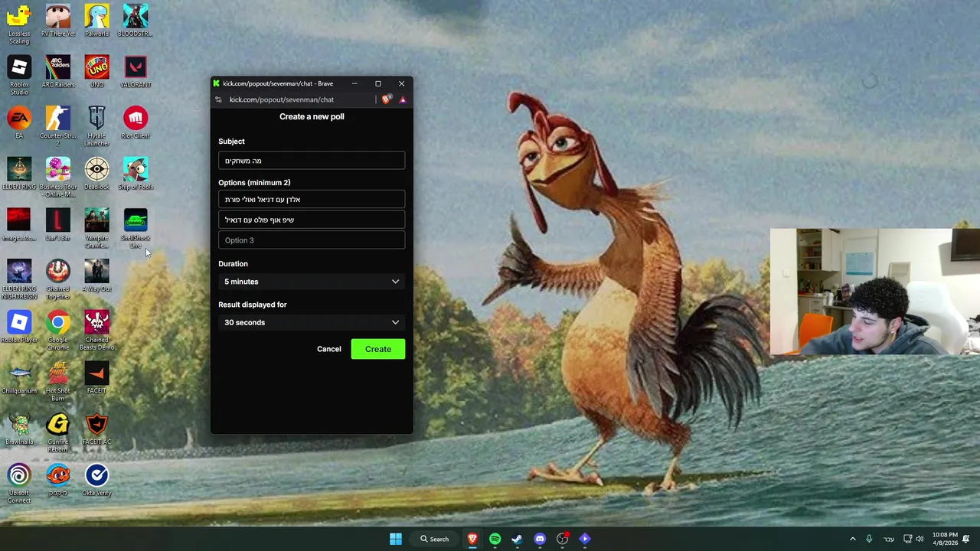Expand the Result displayed for dropdown
The image size is (980, 551).
click(x=312, y=322)
